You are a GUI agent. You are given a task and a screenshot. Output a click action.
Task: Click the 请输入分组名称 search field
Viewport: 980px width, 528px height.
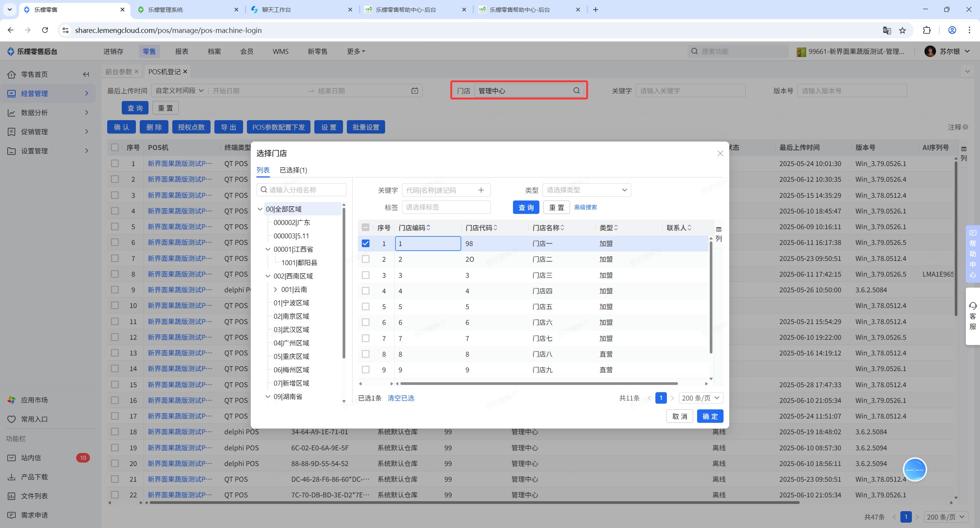pyautogui.click(x=301, y=190)
